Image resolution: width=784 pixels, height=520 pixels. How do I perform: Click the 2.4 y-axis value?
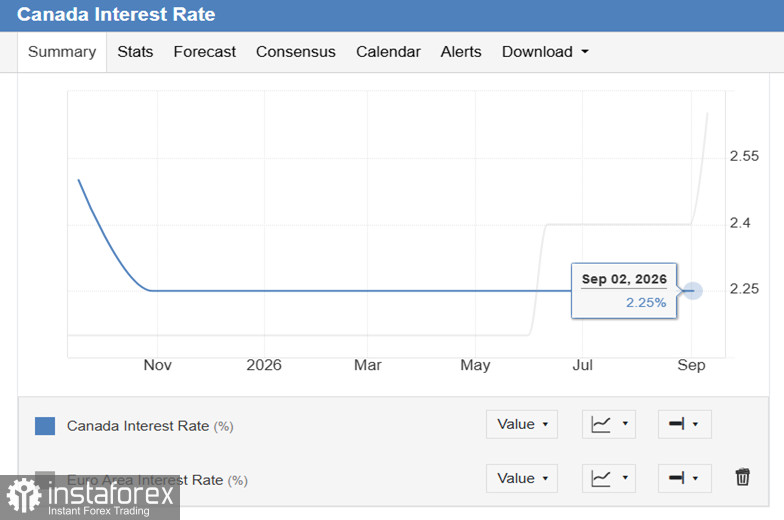coord(740,222)
